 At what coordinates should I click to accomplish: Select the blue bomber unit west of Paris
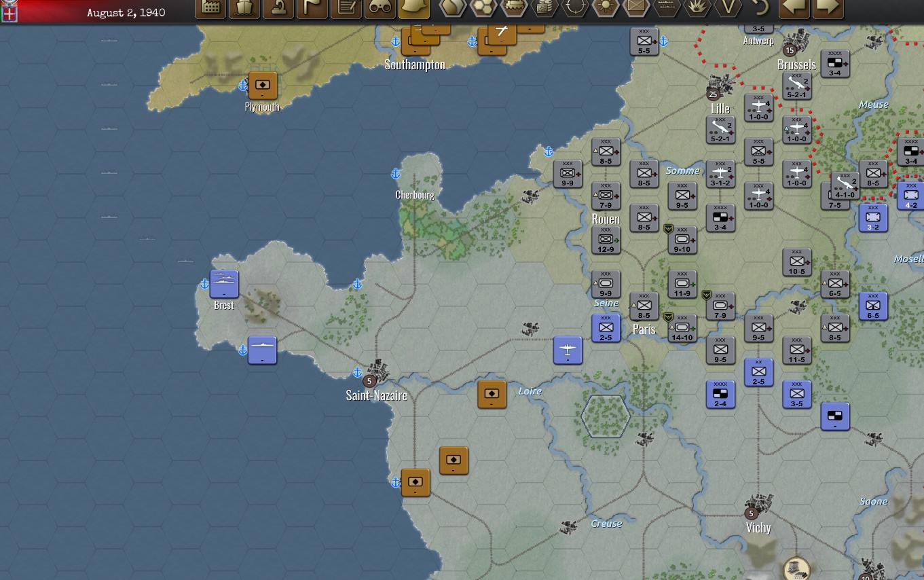568,350
